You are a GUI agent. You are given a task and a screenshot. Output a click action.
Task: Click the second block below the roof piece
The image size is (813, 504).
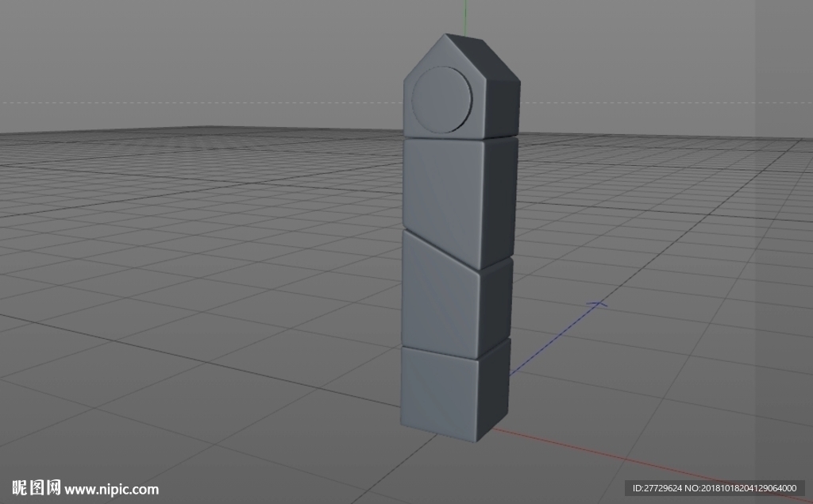460,202
